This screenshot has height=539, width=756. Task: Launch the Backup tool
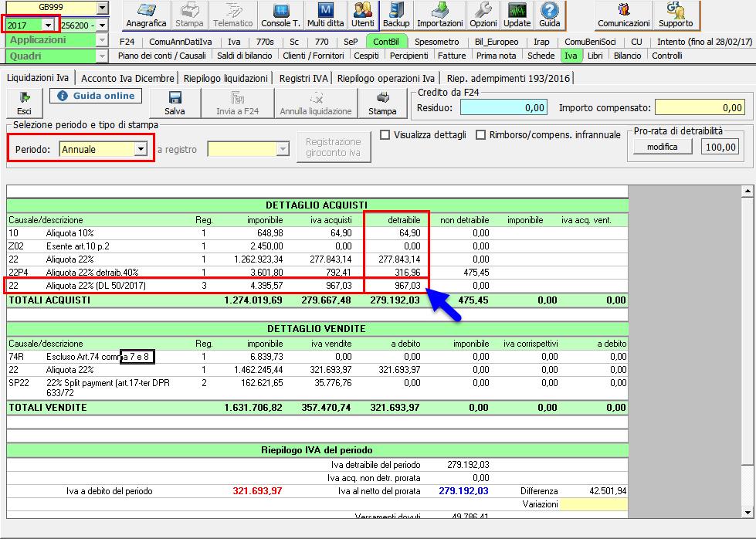point(396,15)
